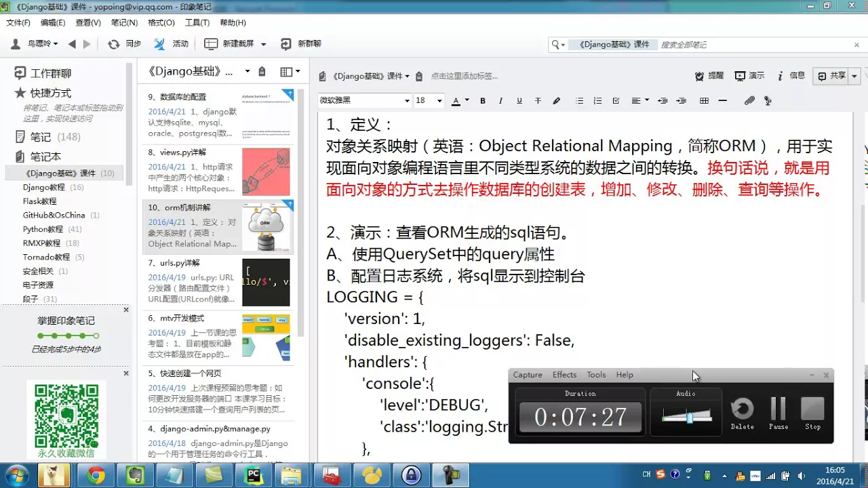Open the 《Django基础》 notebook list dropdown

[248, 71]
